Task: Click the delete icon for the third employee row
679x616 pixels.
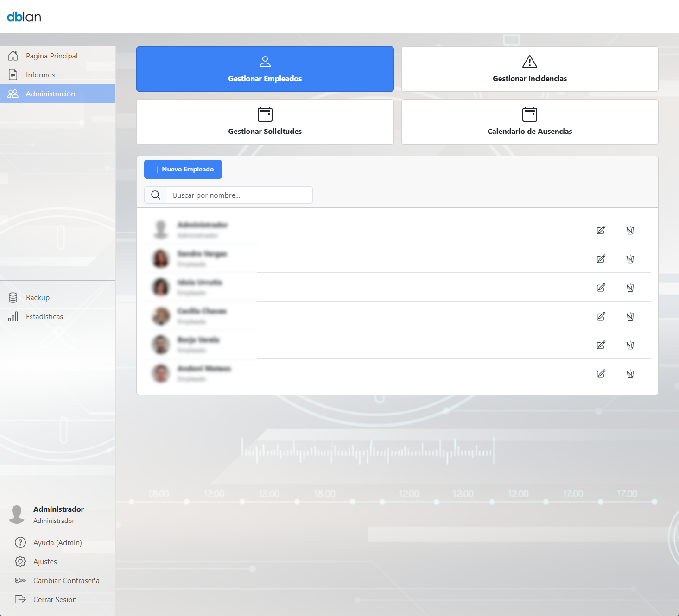Action: click(x=630, y=288)
